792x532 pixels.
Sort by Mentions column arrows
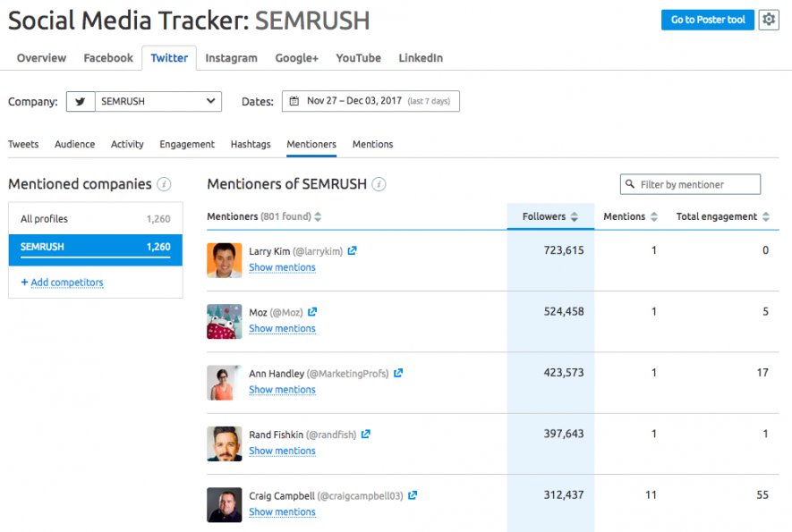[x=654, y=216]
